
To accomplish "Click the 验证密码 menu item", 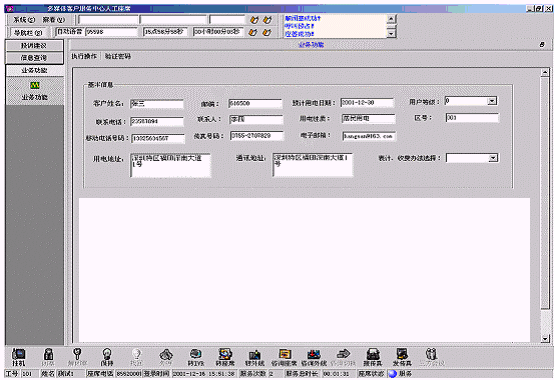I will [118, 56].
